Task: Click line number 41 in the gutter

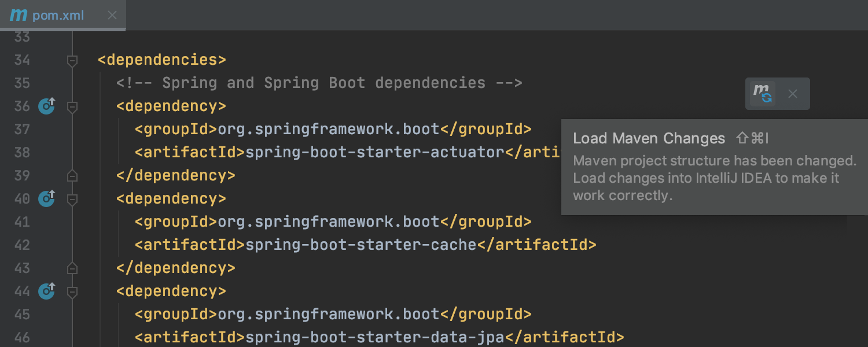Action: coord(22,222)
